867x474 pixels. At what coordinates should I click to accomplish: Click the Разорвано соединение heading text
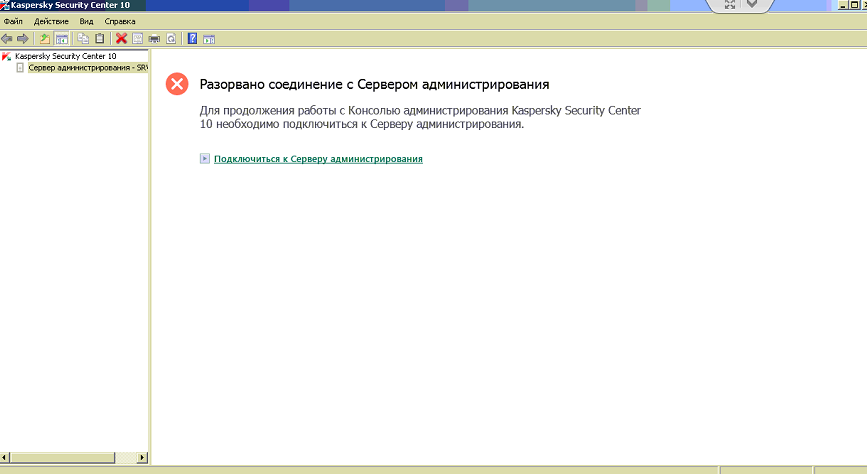pos(374,84)
